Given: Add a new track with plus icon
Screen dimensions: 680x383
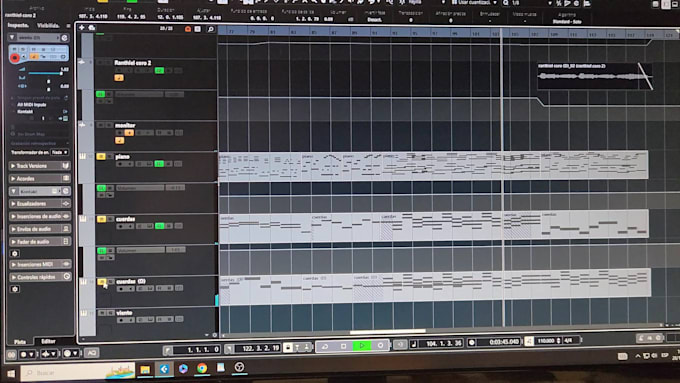Looking at the screenshot, I should coord(82,28).
